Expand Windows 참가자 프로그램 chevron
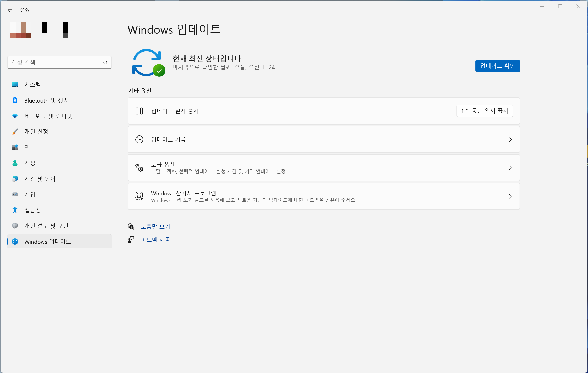This screenshot has height=373, width=588. tap(510, 196)
